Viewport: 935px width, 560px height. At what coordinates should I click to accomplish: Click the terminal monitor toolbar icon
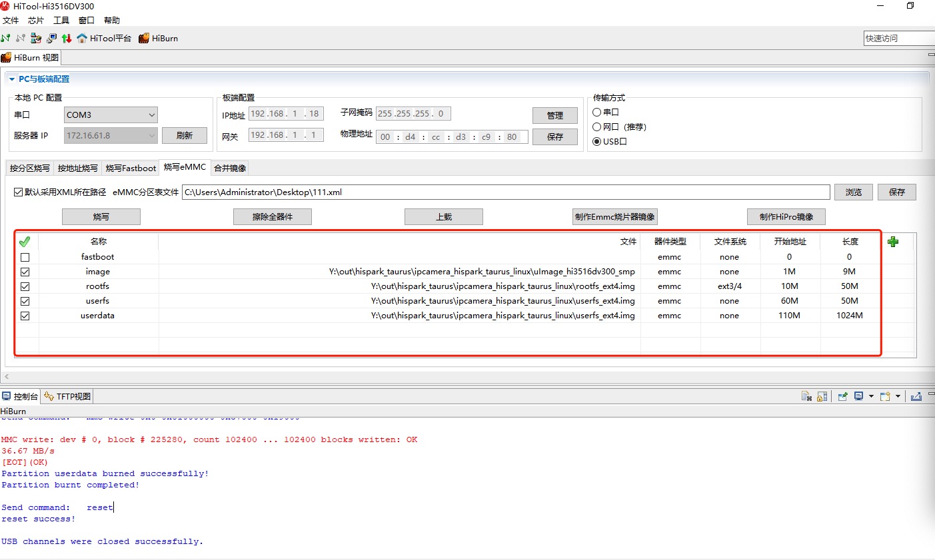point(51,38)
